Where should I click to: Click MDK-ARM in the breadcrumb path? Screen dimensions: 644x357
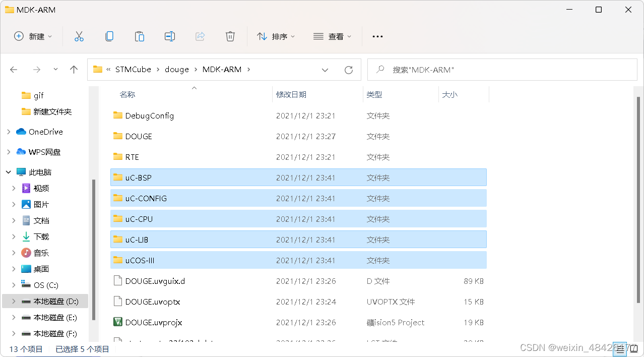(x=222, y=70)
